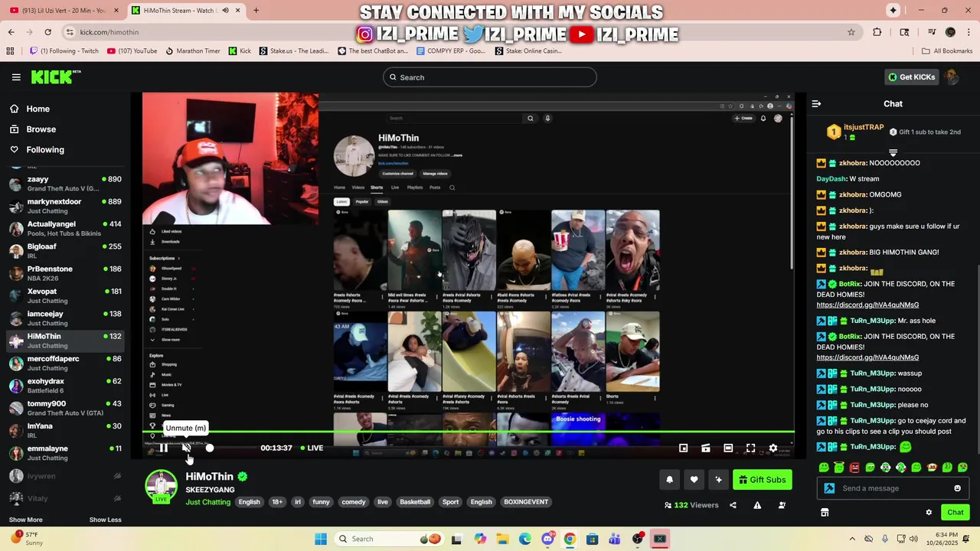Click the Get KICKs button
The width and height of the screenshot is (980, 551).
point(911,77)
